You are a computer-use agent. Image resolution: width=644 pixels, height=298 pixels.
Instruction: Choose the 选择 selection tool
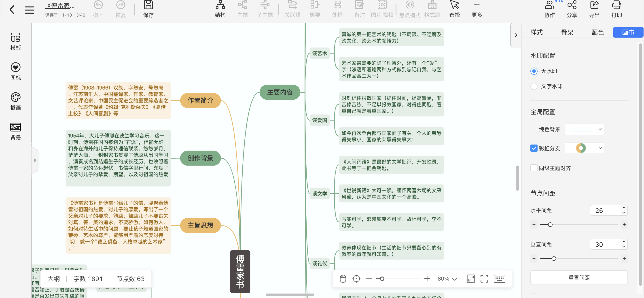pos(455,9)
